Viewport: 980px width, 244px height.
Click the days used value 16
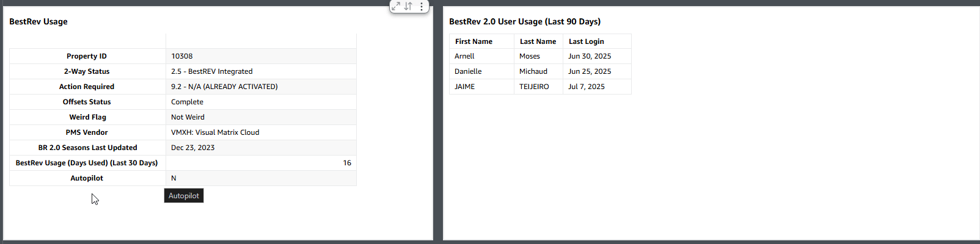pos(347,163)
